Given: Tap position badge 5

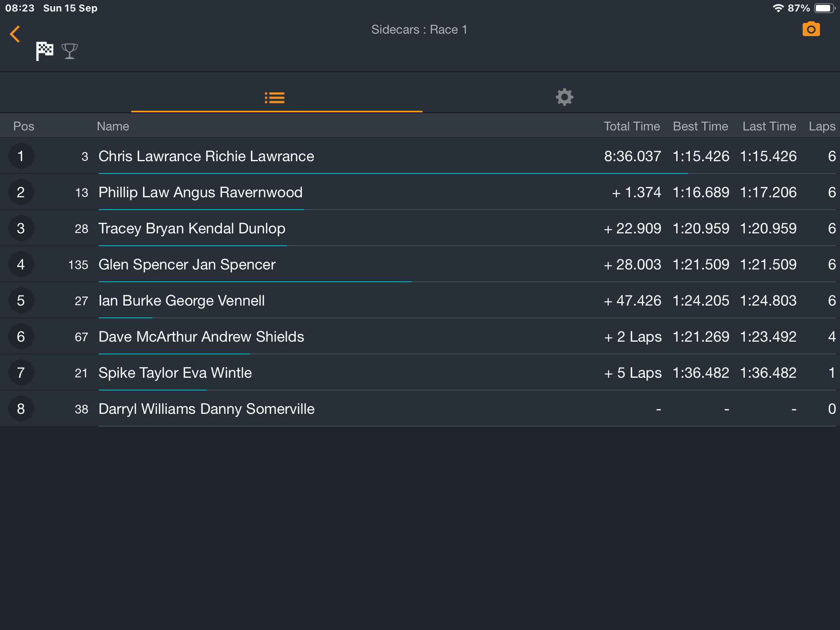Looking at the screenshot, I should (x=21, y=301).
